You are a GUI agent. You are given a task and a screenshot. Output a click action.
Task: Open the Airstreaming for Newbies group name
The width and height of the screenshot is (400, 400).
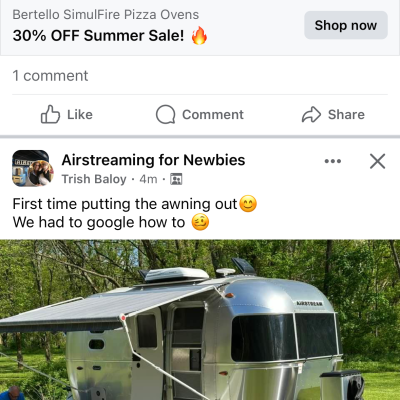click(x=153, y=160)
